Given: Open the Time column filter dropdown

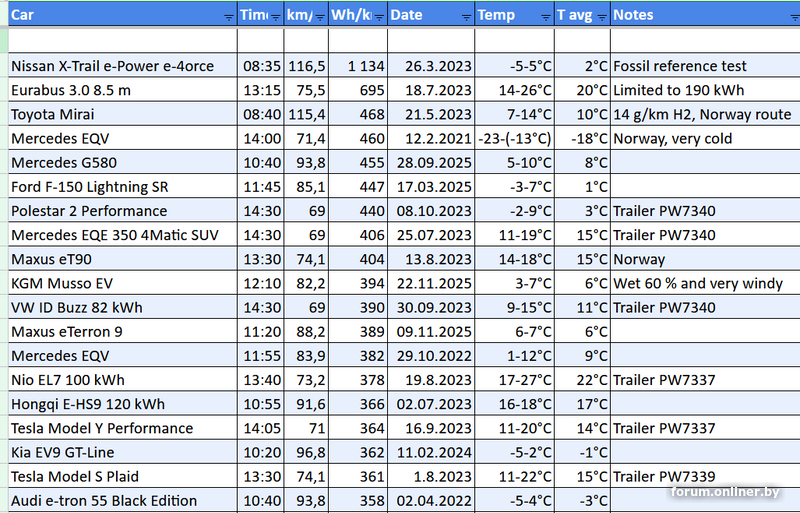Looking at the screenshot, I should [276, 17].
